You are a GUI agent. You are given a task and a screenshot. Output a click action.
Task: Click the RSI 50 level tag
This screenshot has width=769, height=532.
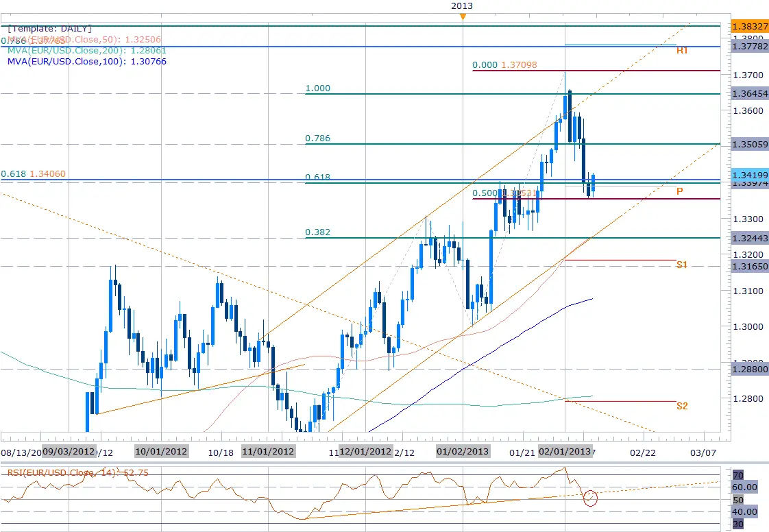[x=738, y=500]
